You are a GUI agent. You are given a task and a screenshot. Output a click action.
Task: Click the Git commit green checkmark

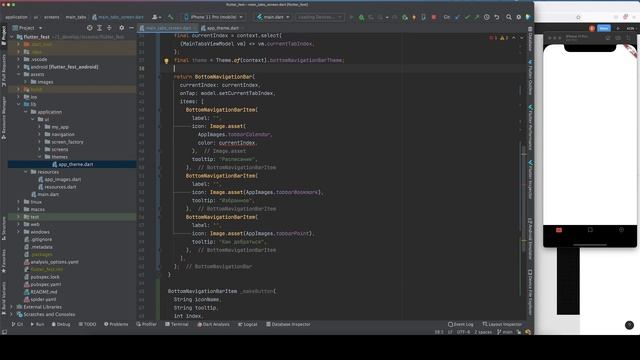pyautogui.click(x=467, y=17)
